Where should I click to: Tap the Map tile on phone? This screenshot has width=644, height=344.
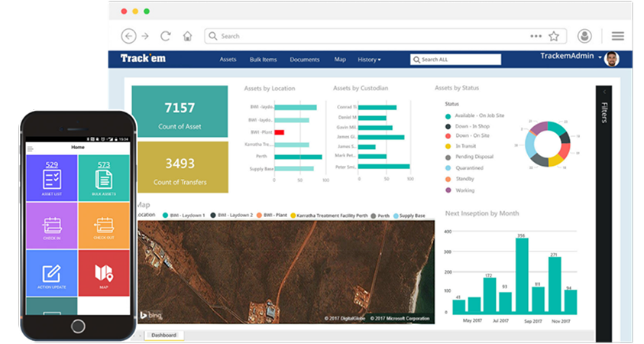pyautogui.click(x=104, y=274)
